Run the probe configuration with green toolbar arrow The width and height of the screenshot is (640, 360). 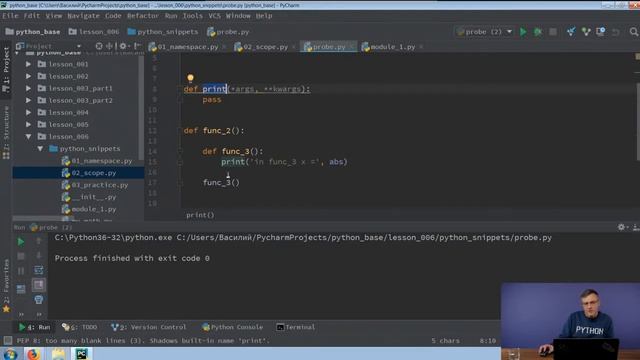pos(523,32)
